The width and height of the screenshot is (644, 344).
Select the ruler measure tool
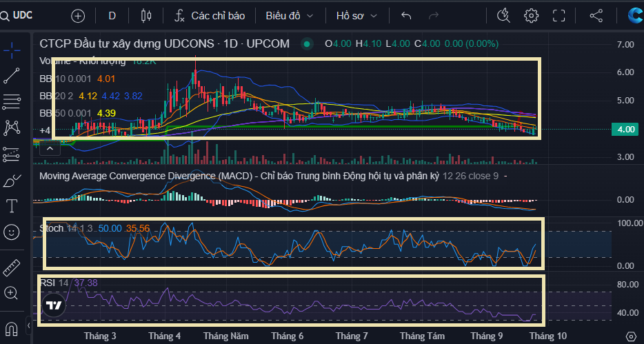(12, 267)
